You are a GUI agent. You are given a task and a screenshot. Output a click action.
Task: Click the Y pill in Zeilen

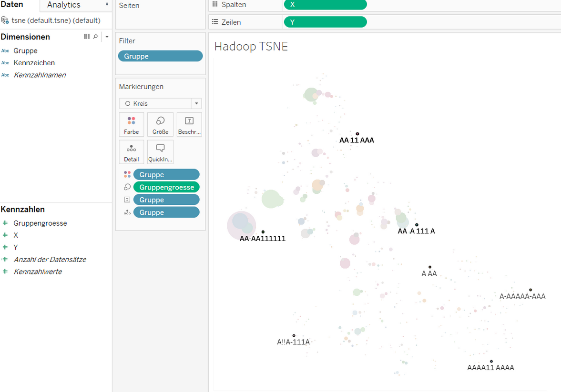325,22
